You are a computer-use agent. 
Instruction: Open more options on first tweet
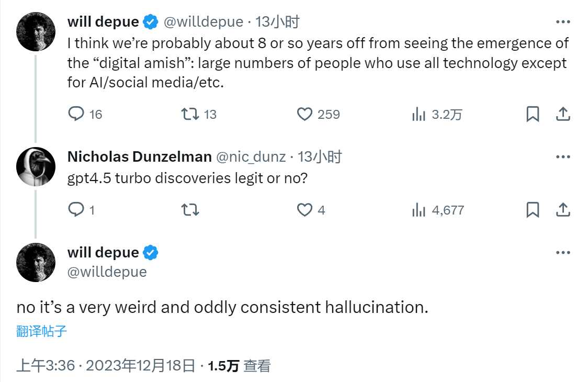[562, 22]
